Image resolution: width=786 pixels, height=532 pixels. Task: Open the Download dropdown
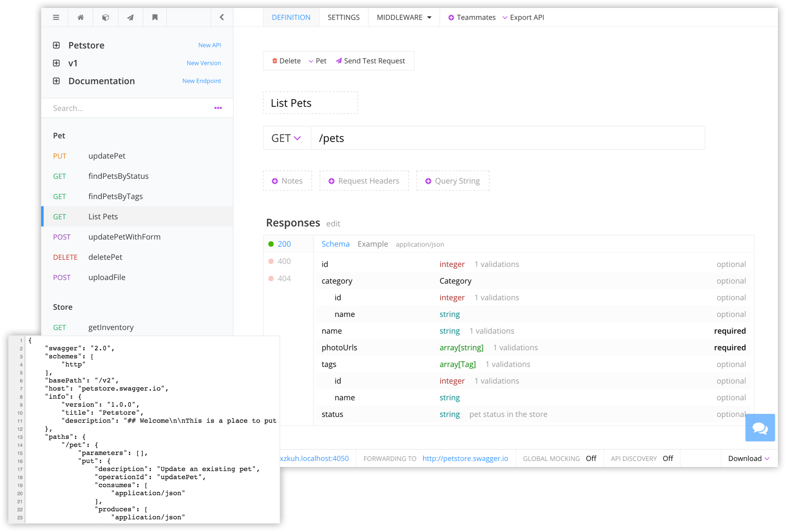click(x=748, y=459)
